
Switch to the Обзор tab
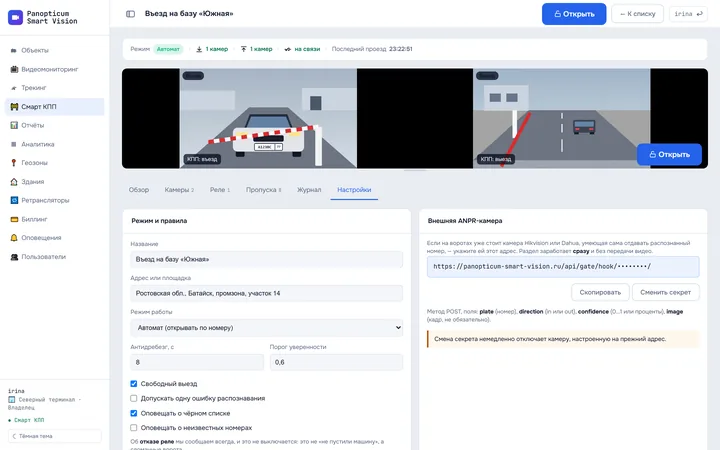pyautogui.click(x=139, y=190)
